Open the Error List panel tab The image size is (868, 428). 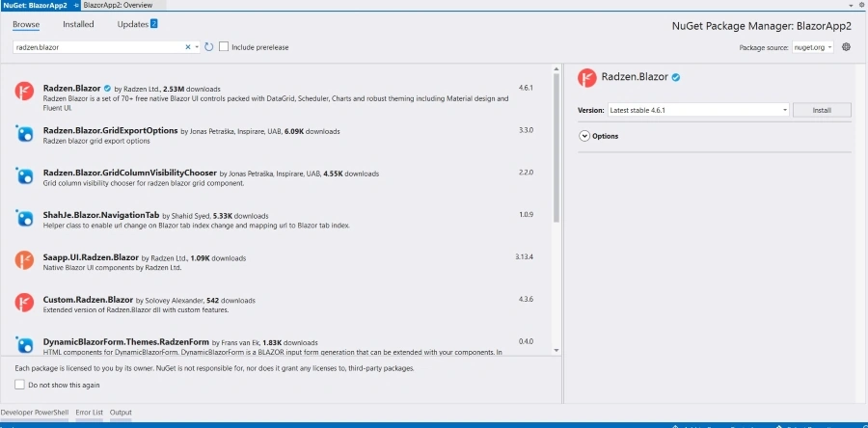[x=89, y=413]
